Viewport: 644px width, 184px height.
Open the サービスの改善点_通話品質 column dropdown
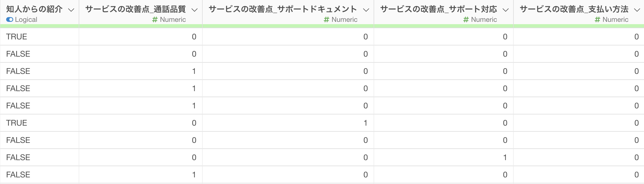click(x=195, y=10)
